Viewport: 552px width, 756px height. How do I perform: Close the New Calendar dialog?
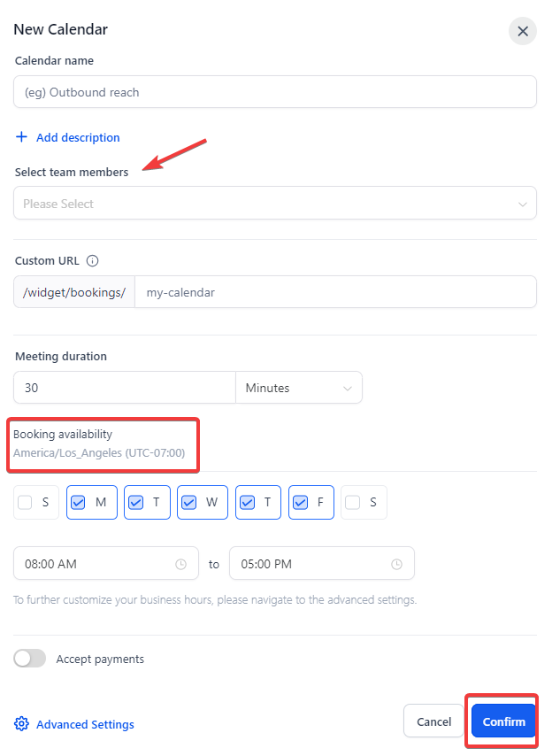tap(523, 31)
